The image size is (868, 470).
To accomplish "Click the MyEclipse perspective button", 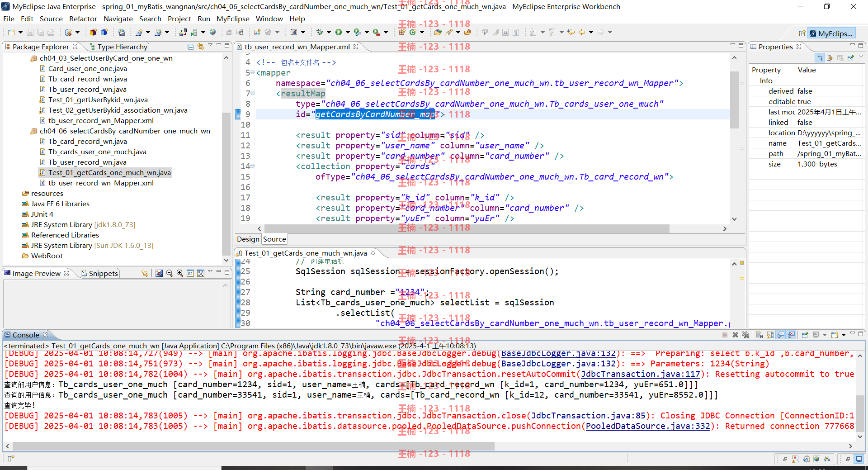I will coord(831,33).
